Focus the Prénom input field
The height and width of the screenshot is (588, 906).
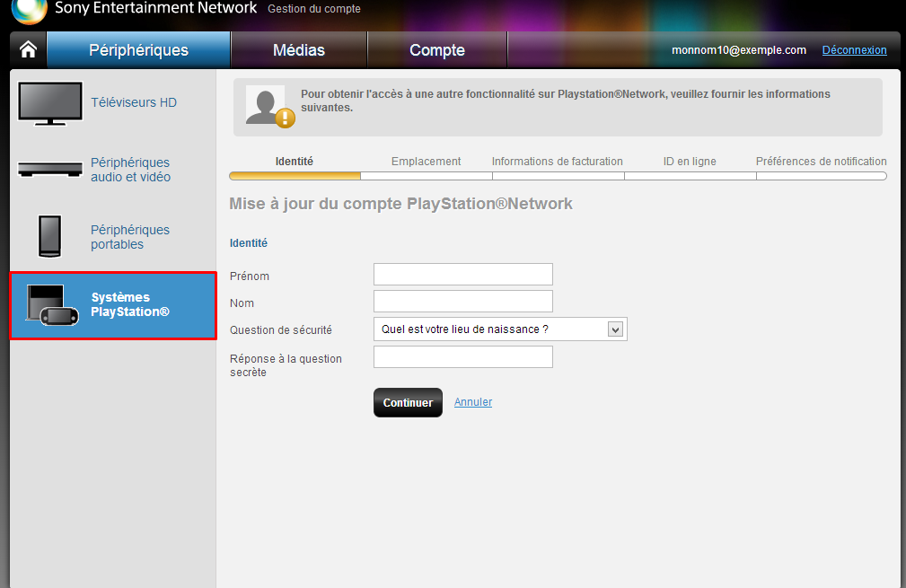point(463,275)
